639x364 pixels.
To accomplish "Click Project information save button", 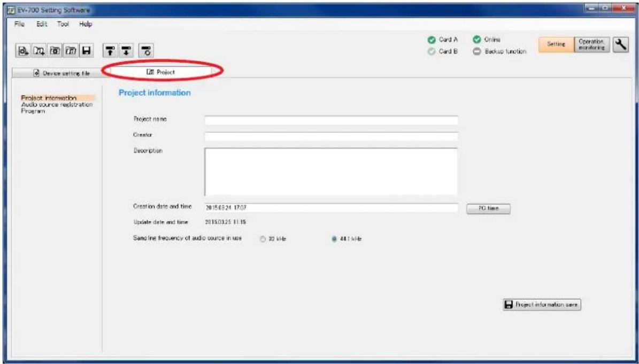I will pos(542,305).
